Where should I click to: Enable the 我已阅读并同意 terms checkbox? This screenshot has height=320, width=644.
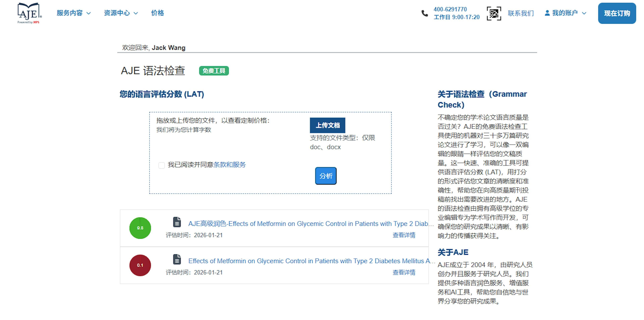pos(162,165)
